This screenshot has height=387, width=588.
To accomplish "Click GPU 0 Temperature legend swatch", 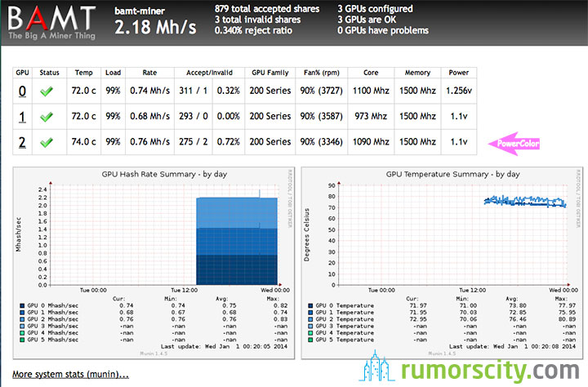I will tap(310, 305).
